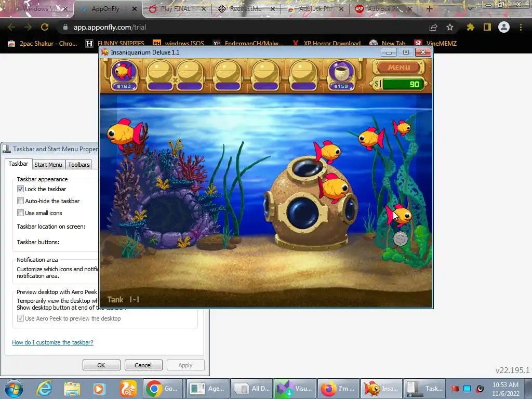
Task: Switch to the Start Menu tab
Action: click(x=48, y=165)
